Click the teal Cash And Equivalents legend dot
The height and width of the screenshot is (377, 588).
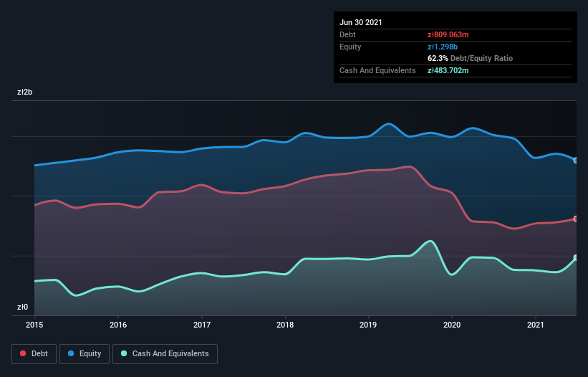[x=124, y=353]
